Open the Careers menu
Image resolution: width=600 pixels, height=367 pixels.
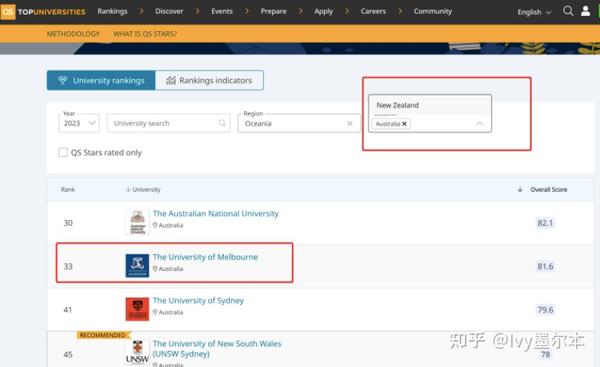(373, 11)
